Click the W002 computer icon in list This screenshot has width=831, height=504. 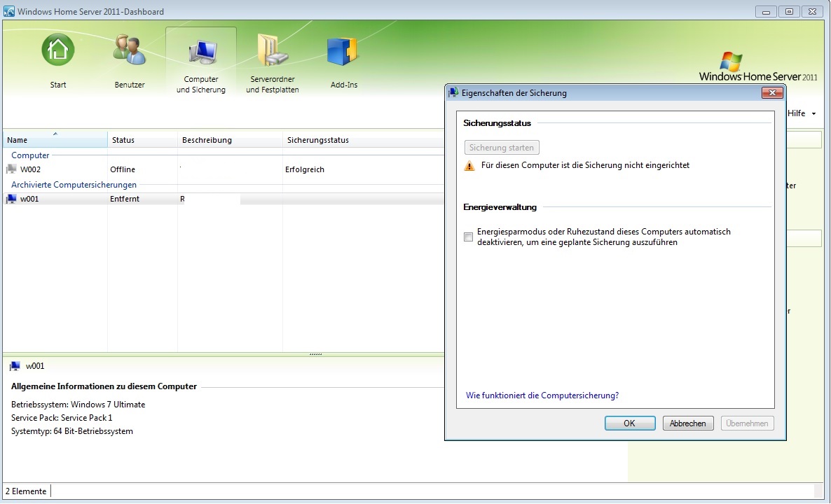tap(11, 169)
